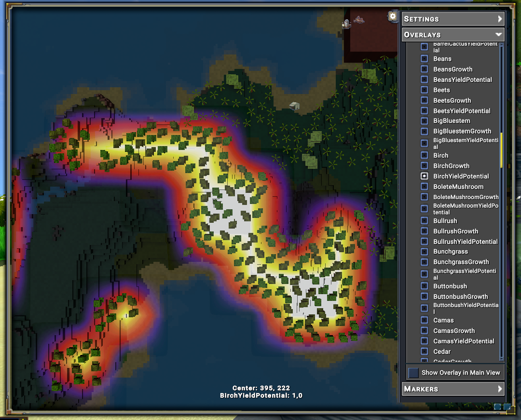
Task: Click the BunchgrassYieldPotential label text
Action: pos(465,274)
